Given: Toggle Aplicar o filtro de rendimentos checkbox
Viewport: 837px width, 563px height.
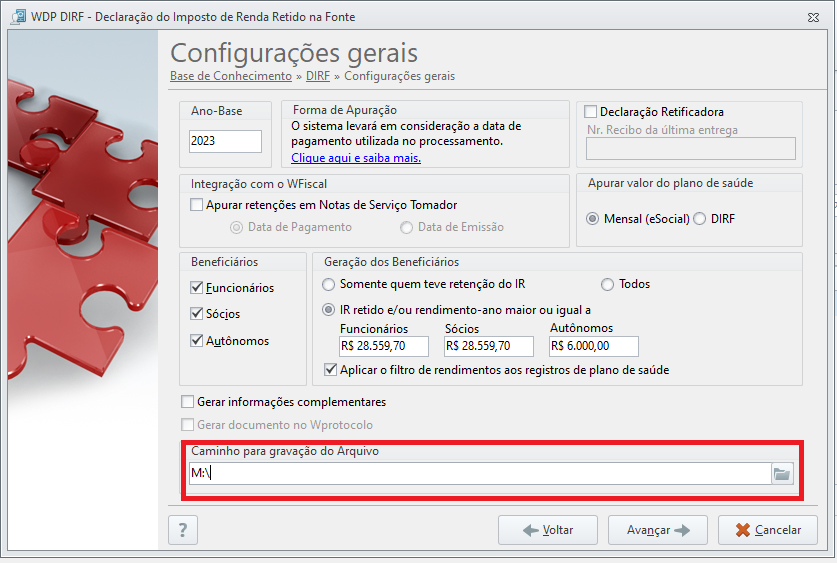Looking at the screenshot, I should click(330, 369).
